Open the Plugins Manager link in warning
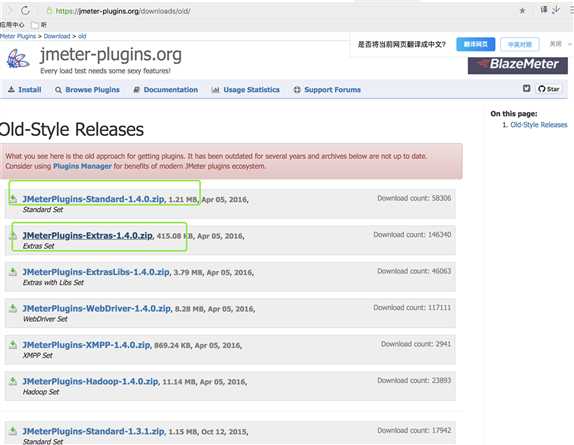Screen dimensions: 574x445 coord(82,166)
